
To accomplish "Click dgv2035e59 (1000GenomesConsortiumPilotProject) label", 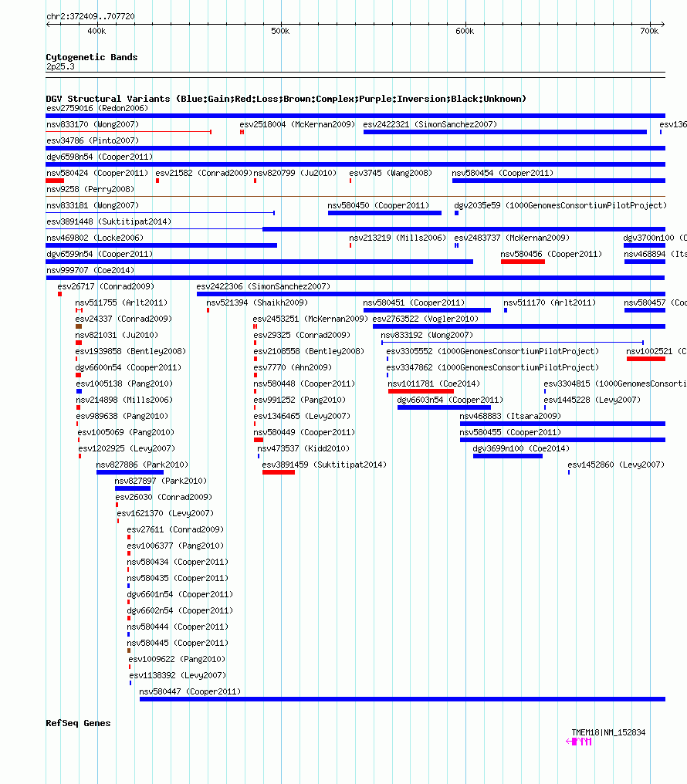I will pos(560,205).
